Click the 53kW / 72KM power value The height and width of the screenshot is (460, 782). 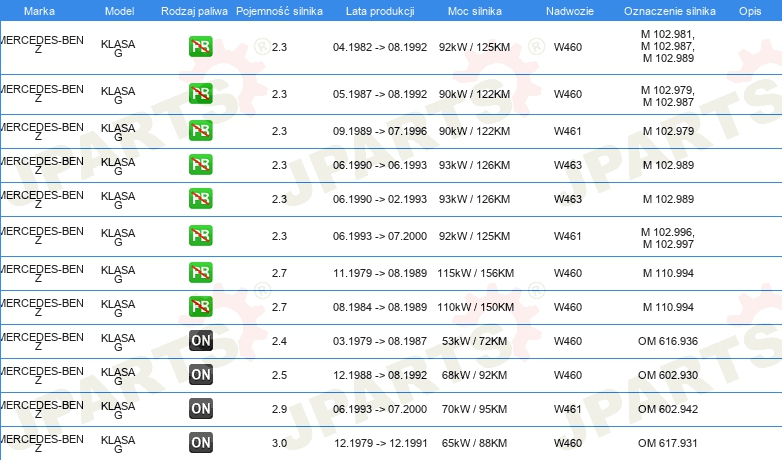474,341
